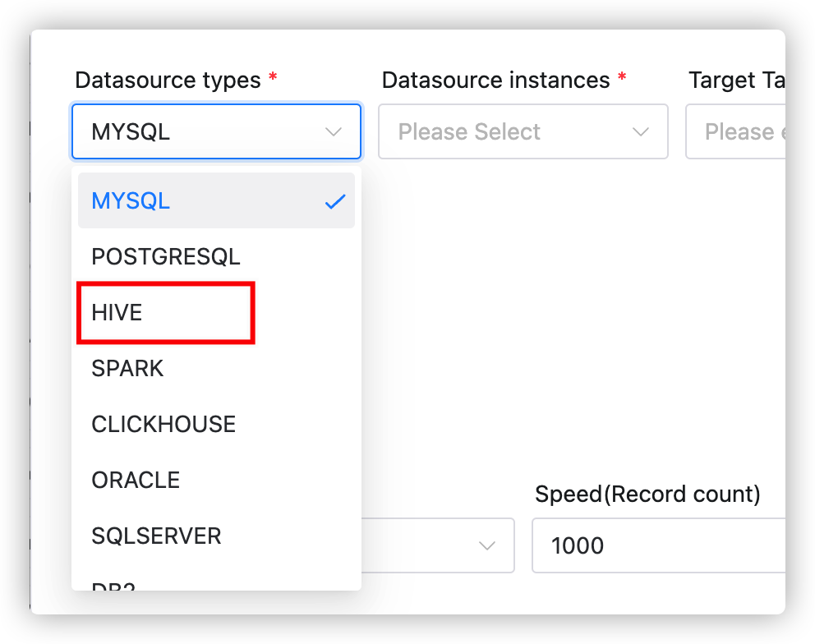Choose SQLSERVER from the dropdown
Image resolution: width=815 pixels, height=644 pixels.
(x=216, y=536)
